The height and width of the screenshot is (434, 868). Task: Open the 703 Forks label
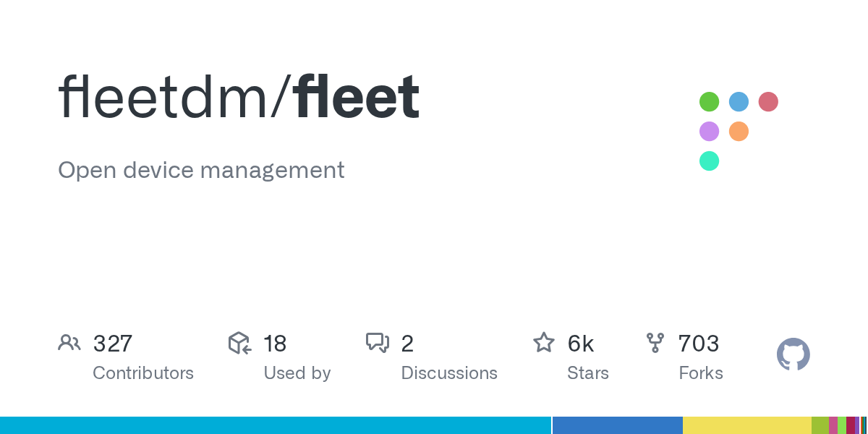click(701, 373)
